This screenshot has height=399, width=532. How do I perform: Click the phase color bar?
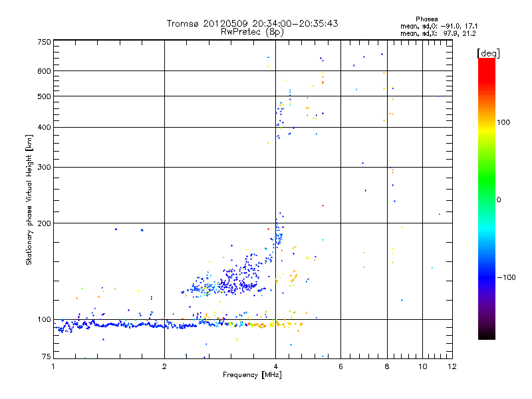[x=487, y=198]
